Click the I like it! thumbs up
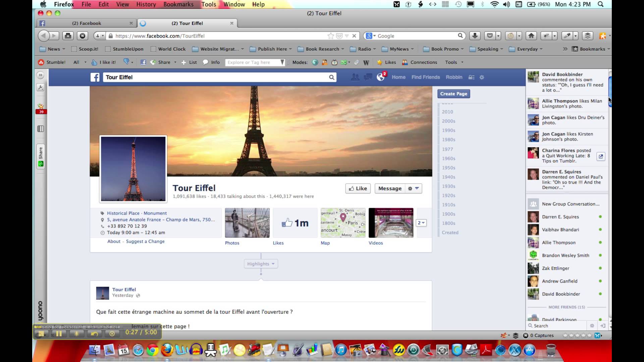 click(x=104, y=62)
